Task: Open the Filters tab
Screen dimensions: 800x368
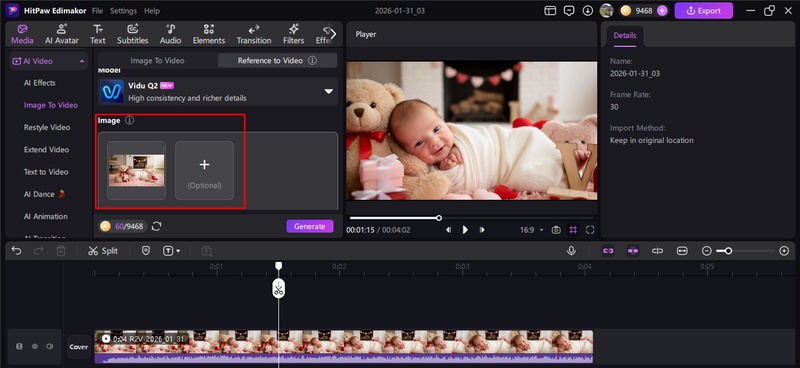Action: (293, 34)
